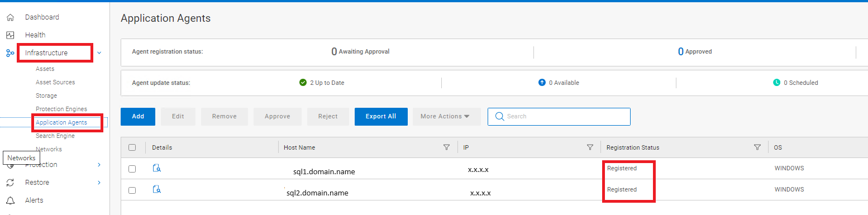Viewport: 868px width, 215px height.
Task: Click the Edit button
Action: [x=178, y=117]
